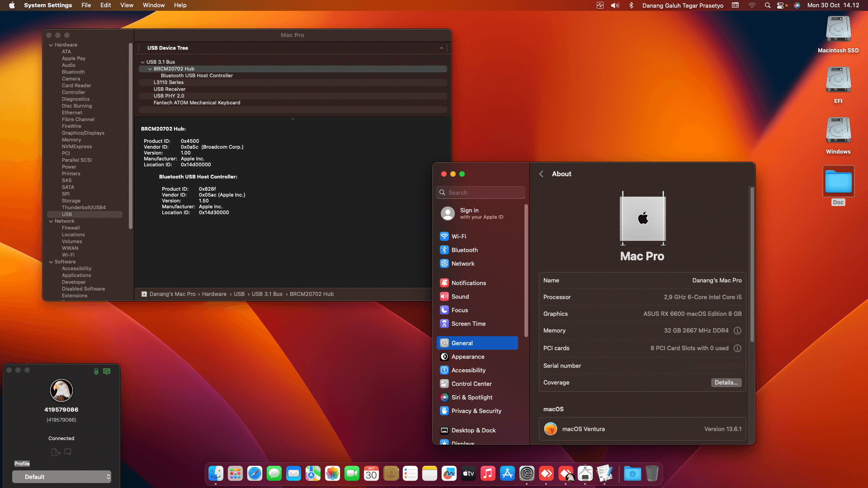868x488 pixels.
Task: Open the View menu
Action: click(127, 5)
